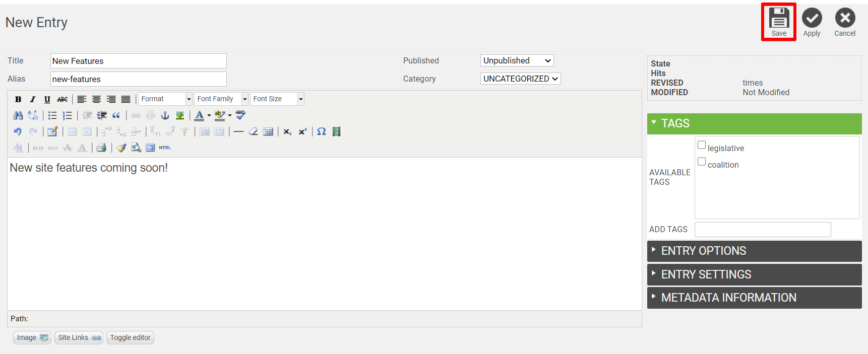This screenshot has height=354, width=868.
Task: Check the legislative tag
Action: (x=702, y=145)
